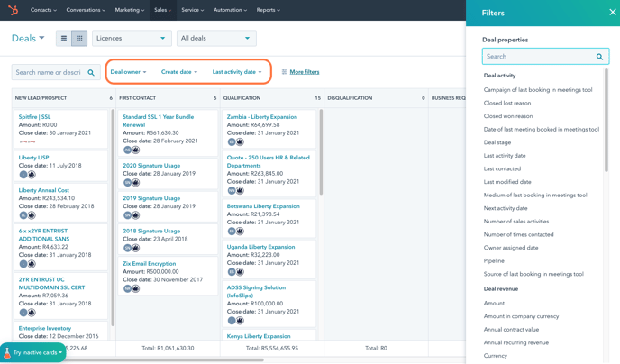Open 6 x x2YR ENTRUST ADDITIONAL SANS deal
The width and height of the screenshot is (620, 364).
pos(43,235)
